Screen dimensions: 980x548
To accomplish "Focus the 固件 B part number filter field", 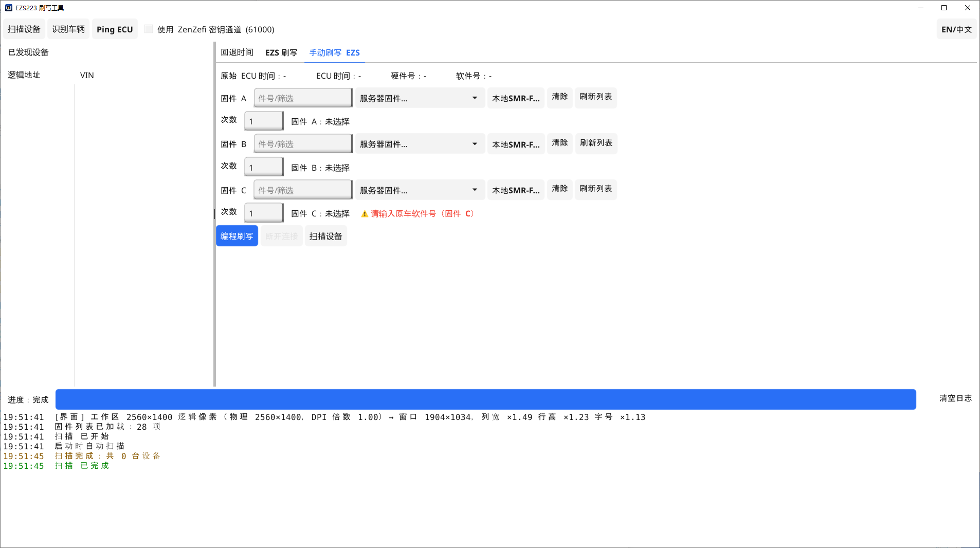I will pos(303,144).
